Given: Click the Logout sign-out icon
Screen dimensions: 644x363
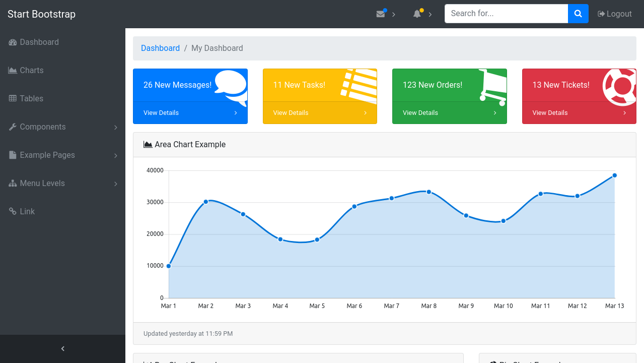Looking at the screenshot, I should click(x=601, y=14).
